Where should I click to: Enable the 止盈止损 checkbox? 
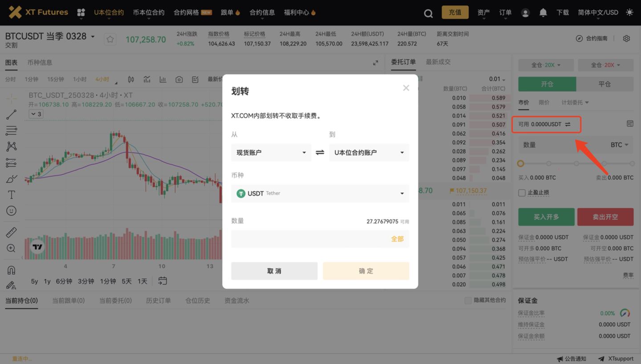tap(522, 193)
